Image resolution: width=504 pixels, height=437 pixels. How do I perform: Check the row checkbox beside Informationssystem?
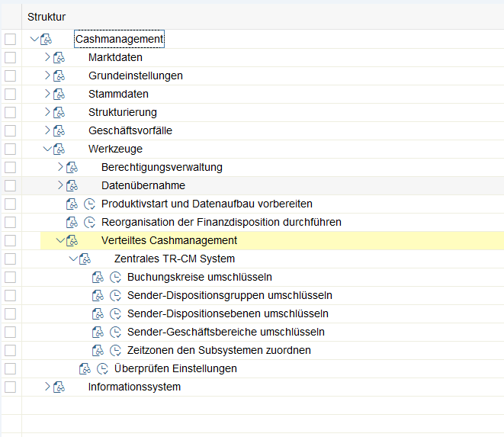(x=10, y=387)
